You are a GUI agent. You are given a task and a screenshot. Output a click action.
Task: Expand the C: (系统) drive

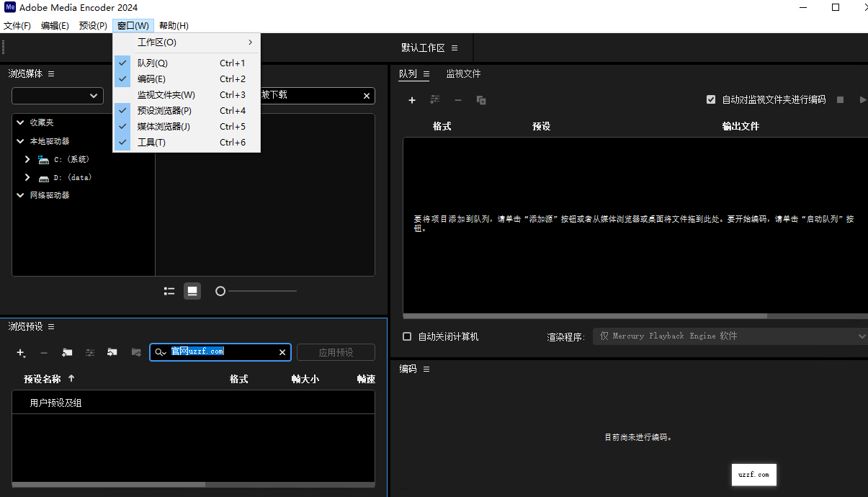point(27,159)
